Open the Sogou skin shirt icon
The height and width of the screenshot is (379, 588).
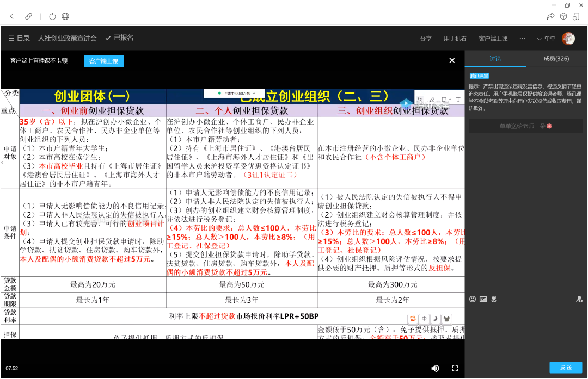click(x=446, y=318)
